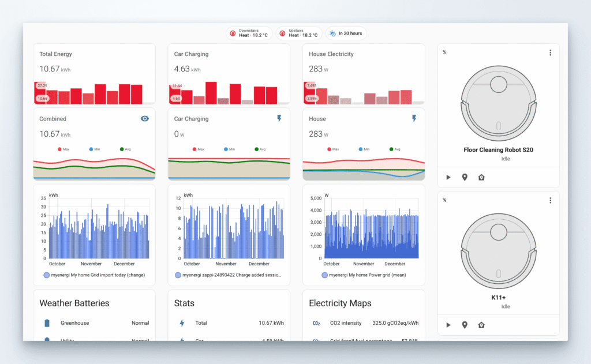Toggle zappi Charge added session legend entry
This screenshot has height=364, width=591.
point(229,275)
